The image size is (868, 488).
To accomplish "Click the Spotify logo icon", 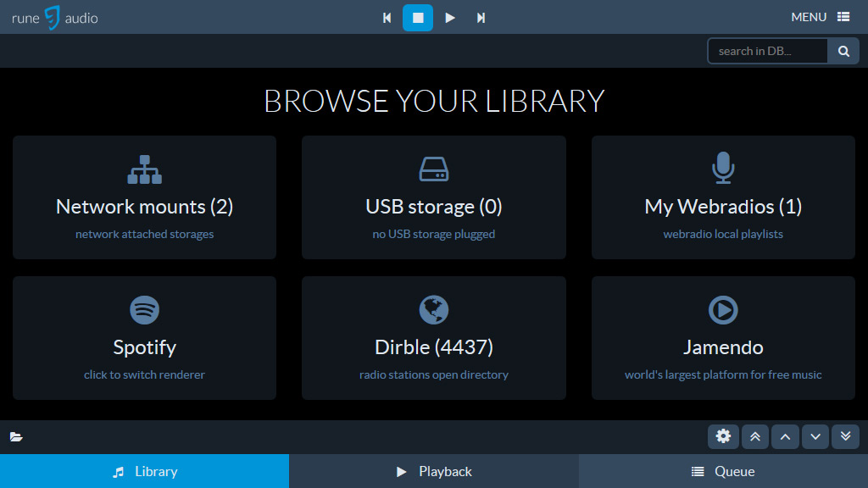I will 144,310.
